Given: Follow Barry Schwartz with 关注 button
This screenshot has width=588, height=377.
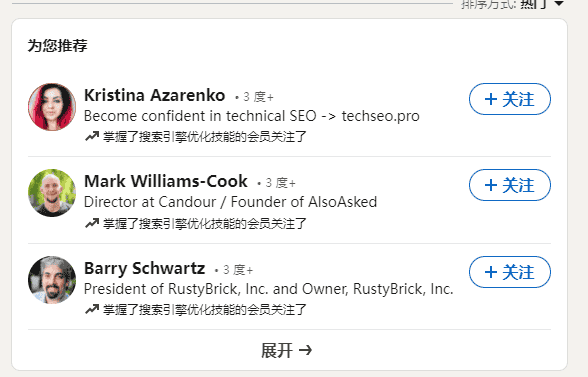Looking at the screenshot, I should tap(510, 272).
